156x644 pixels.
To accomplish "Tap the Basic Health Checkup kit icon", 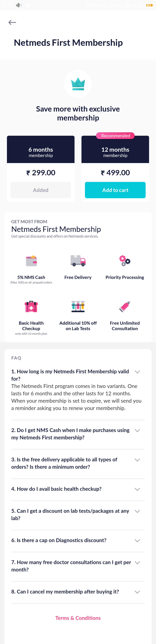I will [31, 307].
